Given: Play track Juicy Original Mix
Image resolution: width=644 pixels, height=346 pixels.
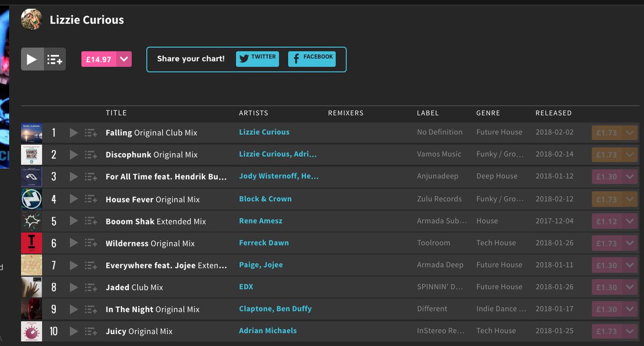Looking at the screenshot, I should click(74, 331).
